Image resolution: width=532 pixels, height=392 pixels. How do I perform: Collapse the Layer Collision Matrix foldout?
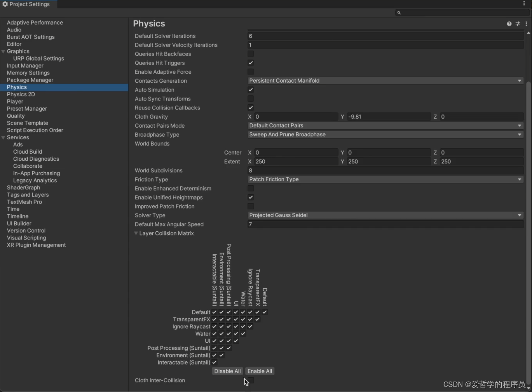click(136, 233)
